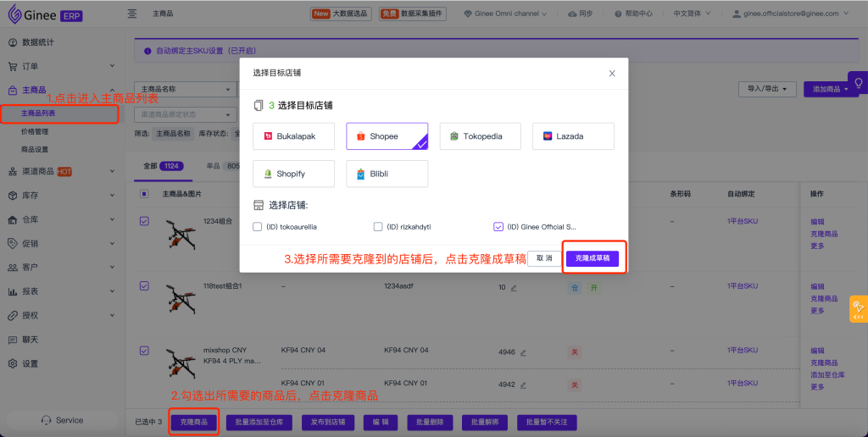868x437 pixels.
Task: Click 批量添加至仓库 button
Action: pyautogui.click(x=259, y=422)
